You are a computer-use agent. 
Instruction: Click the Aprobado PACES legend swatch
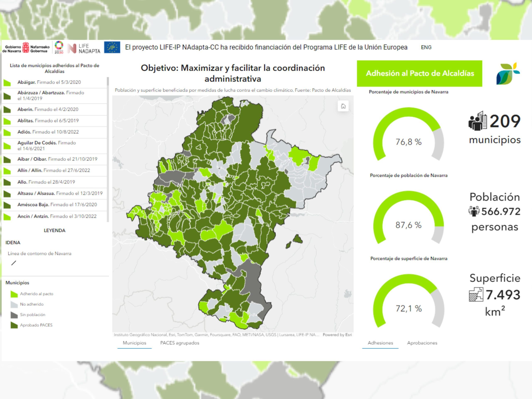14,325
